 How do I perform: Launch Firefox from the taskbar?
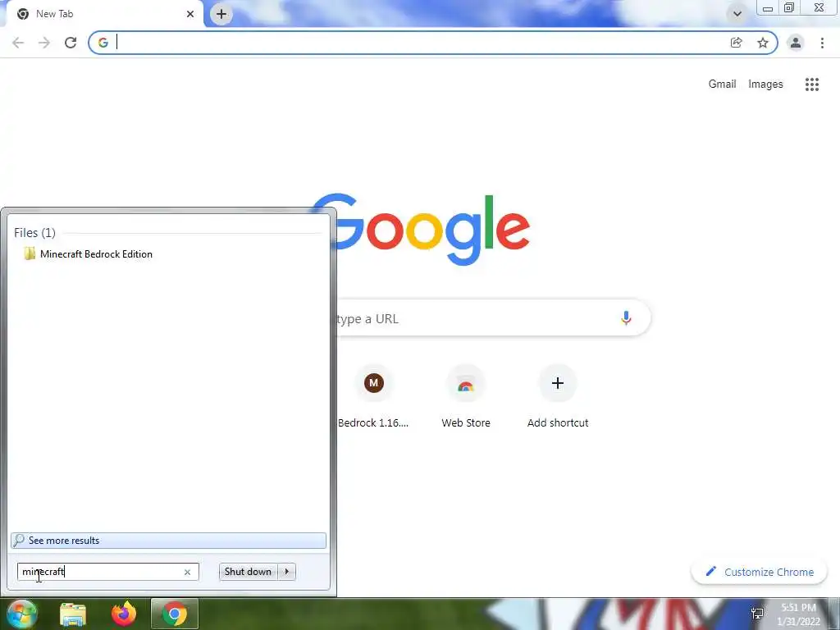124,614
